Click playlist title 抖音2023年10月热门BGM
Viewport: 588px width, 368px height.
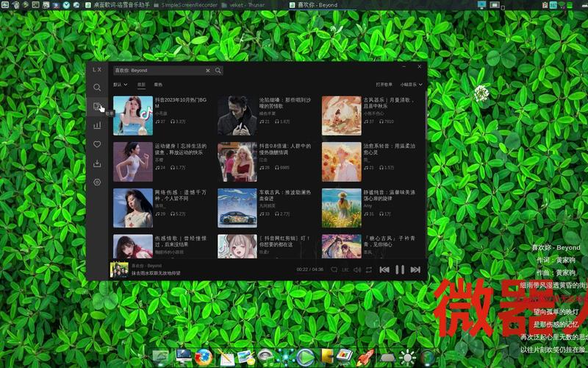181,103
